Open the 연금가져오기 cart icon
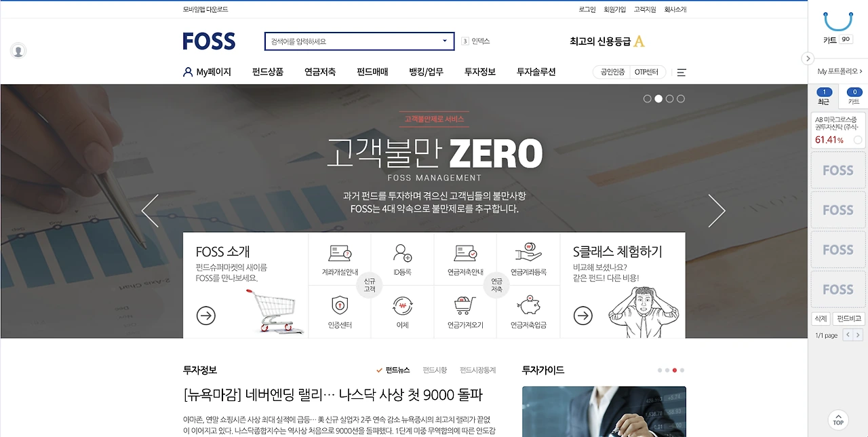 point(465,305)
